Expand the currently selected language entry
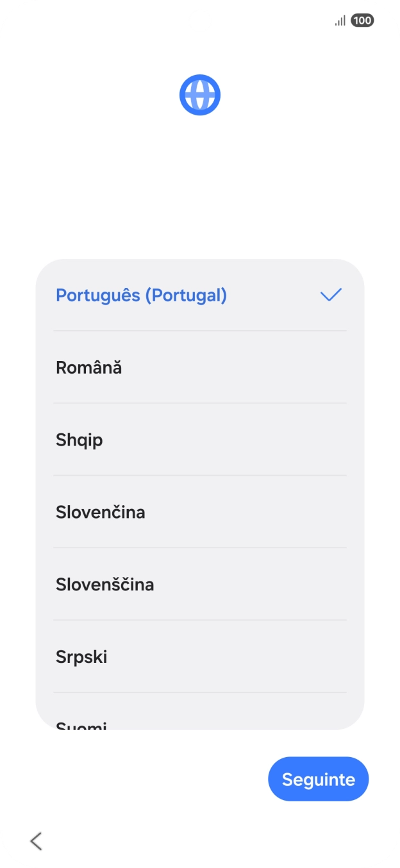This screenshot has height=868, width=400. tap(199, 296)
